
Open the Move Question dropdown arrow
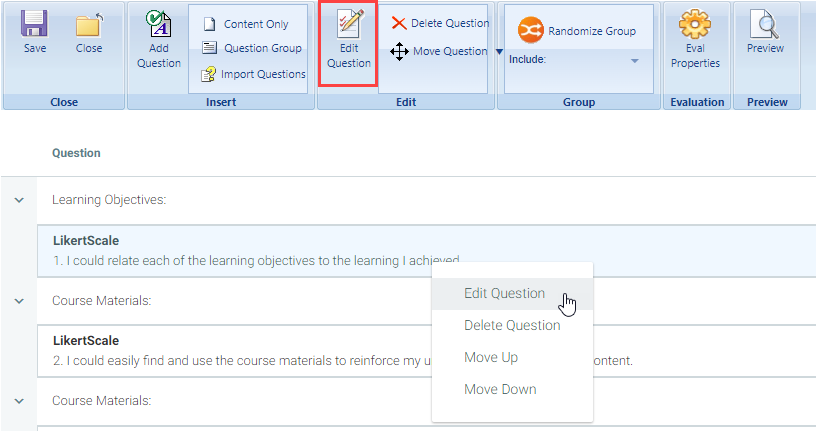click(499, 52)
